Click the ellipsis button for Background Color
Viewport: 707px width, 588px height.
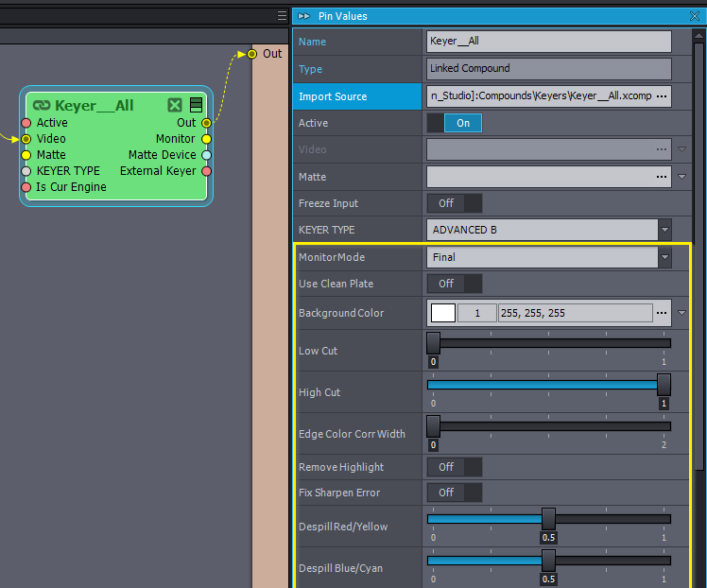tap(662, 313)
